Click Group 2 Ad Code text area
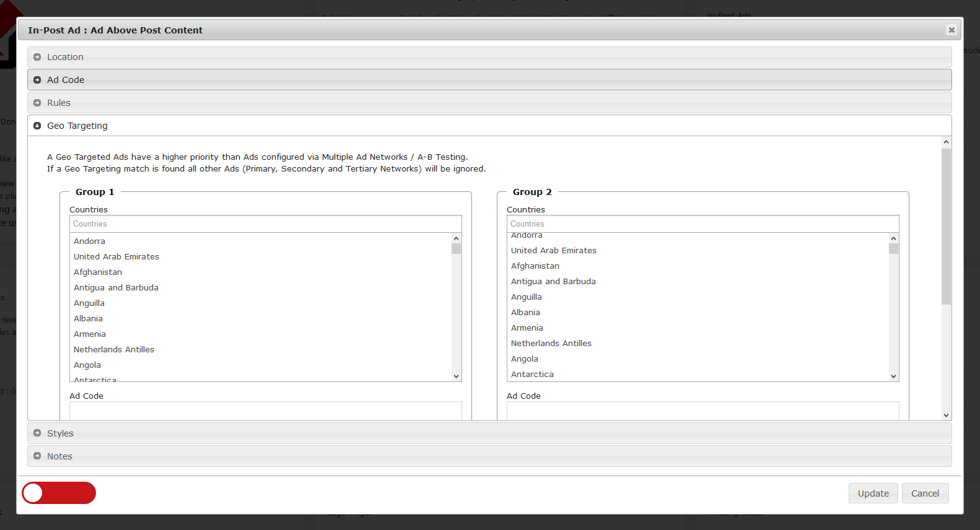Viewport: 980px width, 530px height. tap(702, 411)
